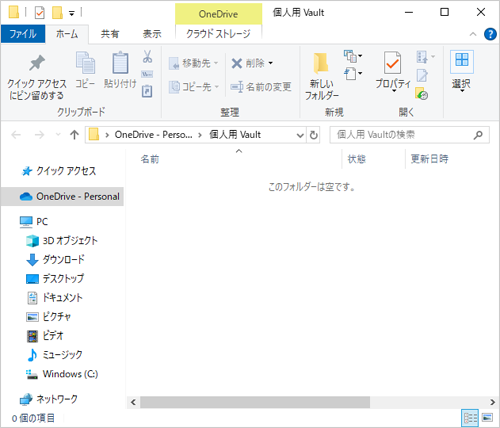Open recent locations dropdown arrow
The width and height of the screenshot is (500, 428).
(58, 135)
